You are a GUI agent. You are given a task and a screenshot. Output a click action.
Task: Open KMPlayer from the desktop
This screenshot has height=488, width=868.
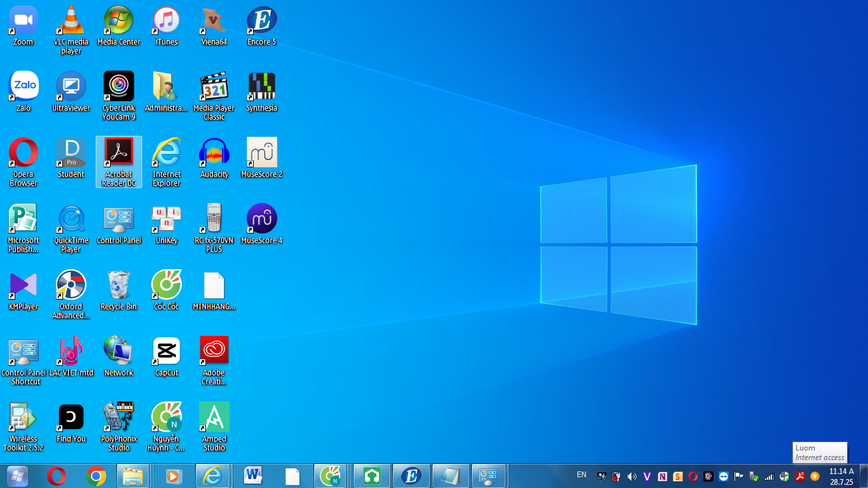(x=23, y=283)
